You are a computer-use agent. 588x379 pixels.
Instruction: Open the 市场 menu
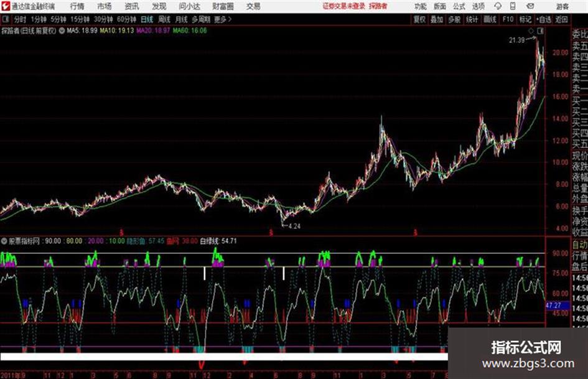point(105,6)
